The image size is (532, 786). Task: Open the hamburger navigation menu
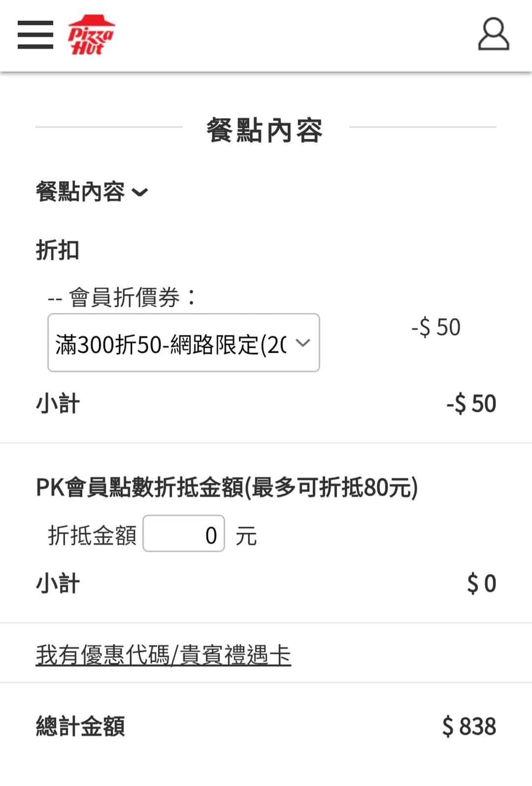click(x=35, y=34)
